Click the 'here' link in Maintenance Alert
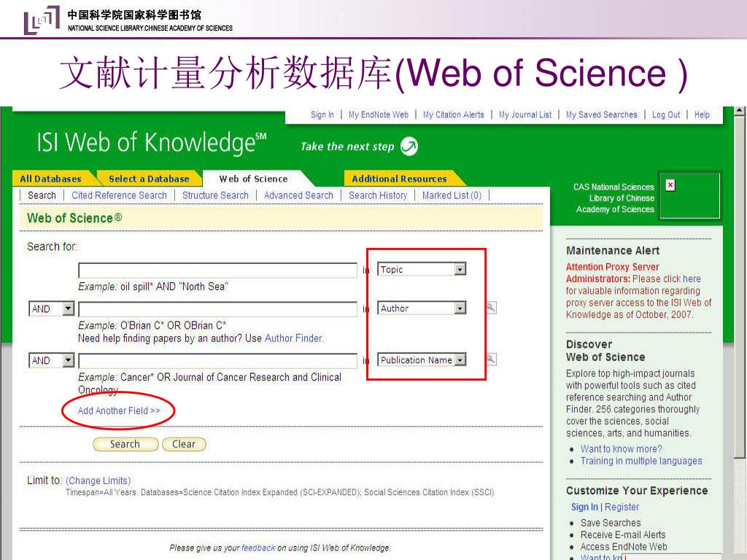 (692, 279)
